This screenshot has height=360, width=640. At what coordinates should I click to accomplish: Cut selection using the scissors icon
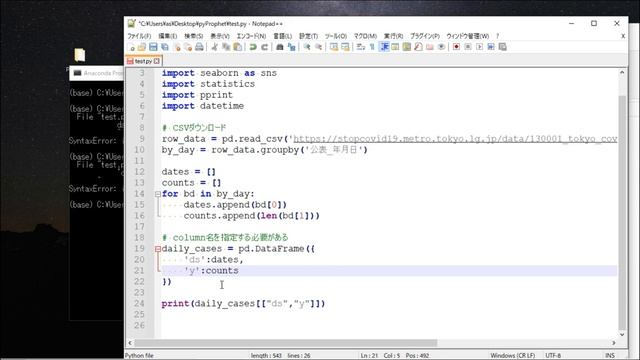[214, 47]
